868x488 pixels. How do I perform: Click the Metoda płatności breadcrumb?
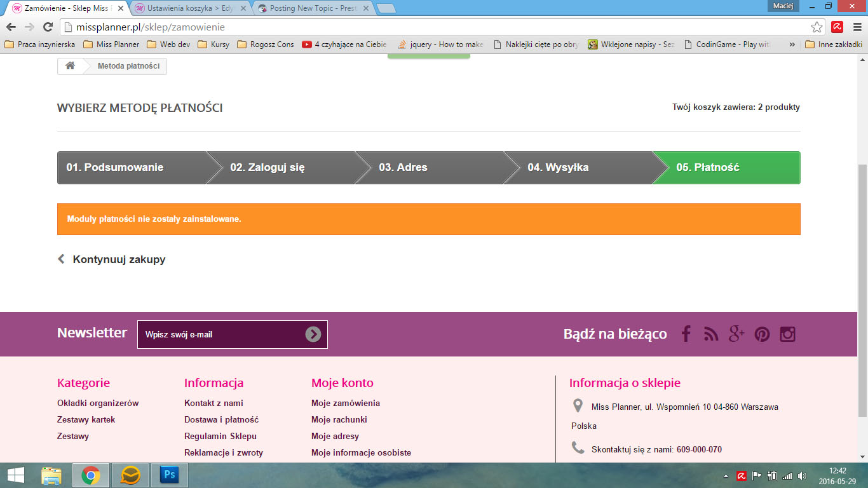pos(128,66)
